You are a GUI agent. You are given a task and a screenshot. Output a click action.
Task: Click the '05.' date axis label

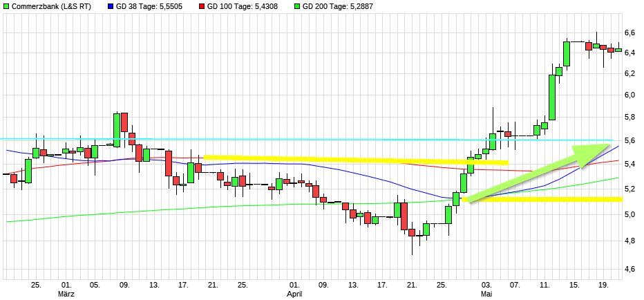[x=95, y=285]
